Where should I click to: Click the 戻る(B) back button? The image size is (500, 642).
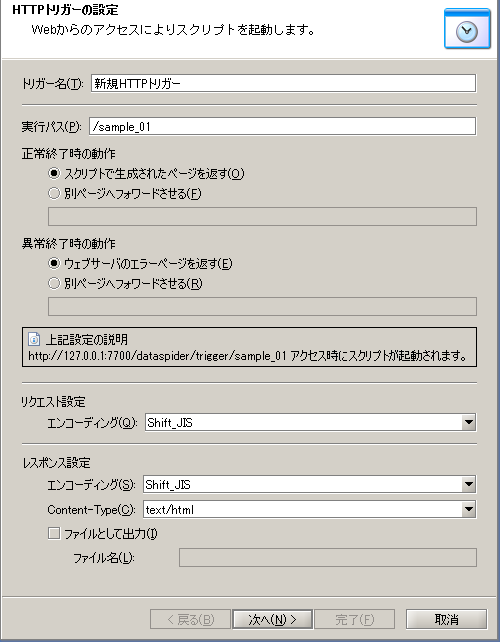coord(190,619)
